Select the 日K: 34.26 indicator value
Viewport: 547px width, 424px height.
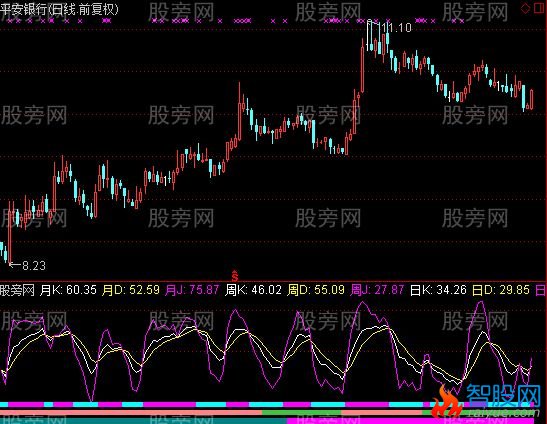438,290
